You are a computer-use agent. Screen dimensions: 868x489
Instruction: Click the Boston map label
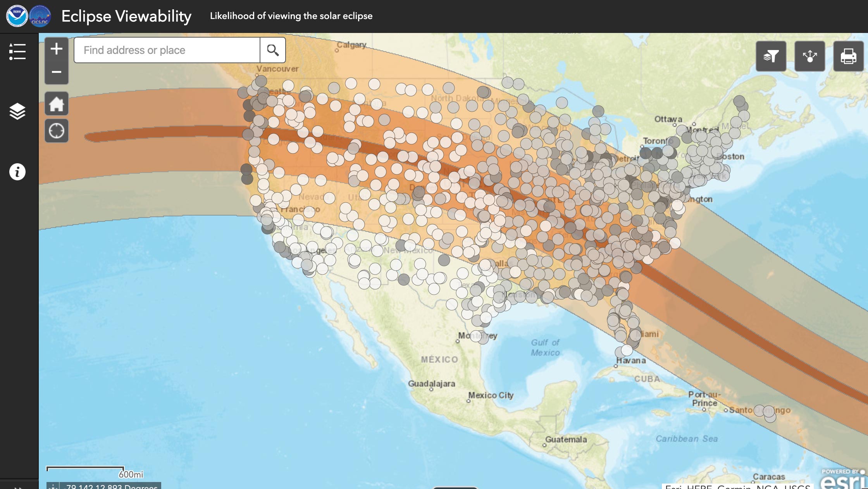point(730,156)
